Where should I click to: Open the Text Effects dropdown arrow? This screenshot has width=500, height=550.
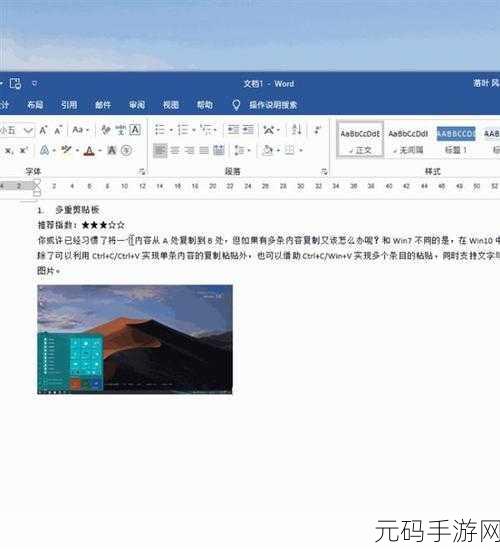[54, 151]
